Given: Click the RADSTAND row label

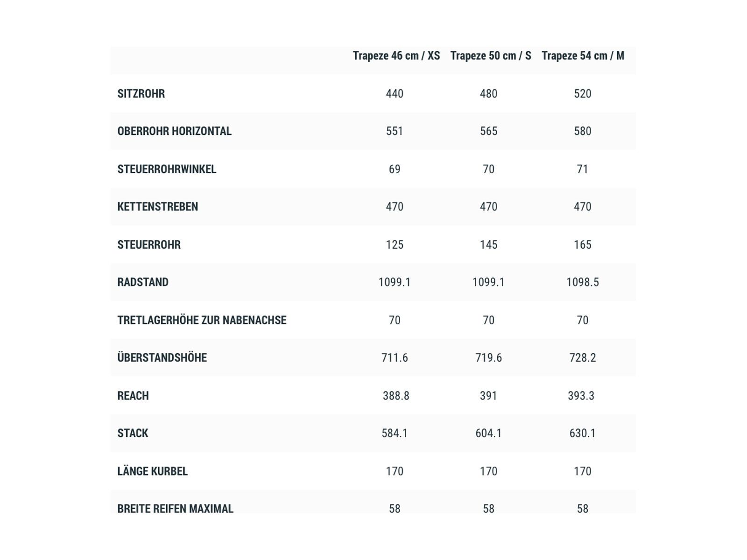Looking at the screenshot, I should pyautogui.click(x=142, y=282).
